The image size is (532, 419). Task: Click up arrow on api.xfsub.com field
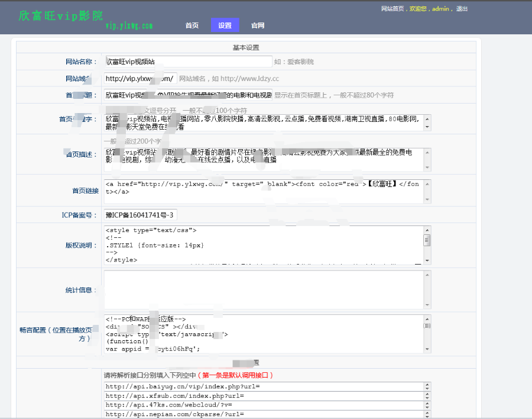[427, 394]
